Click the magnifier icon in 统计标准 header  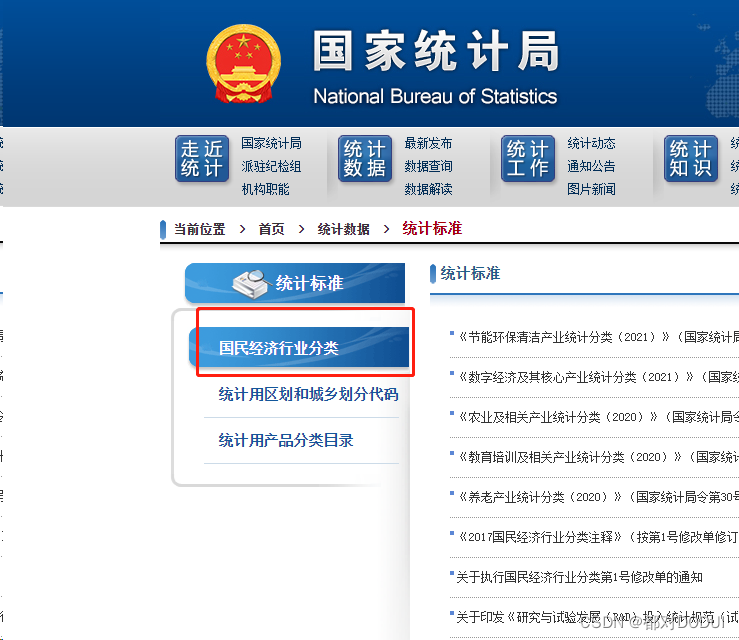pyautogui.click(x=251, y=284)
